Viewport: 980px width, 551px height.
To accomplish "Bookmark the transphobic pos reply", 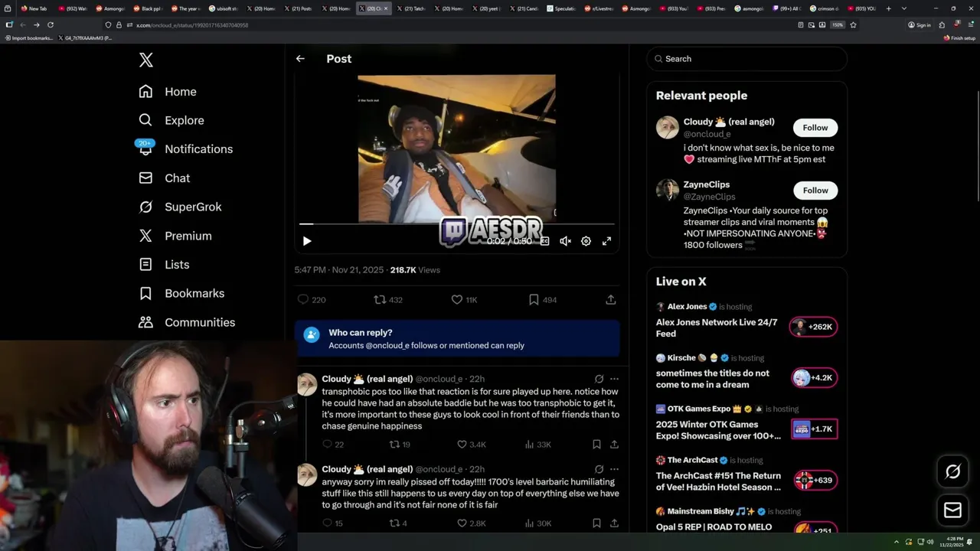I will pyautogui.click(x=596, y=445).
